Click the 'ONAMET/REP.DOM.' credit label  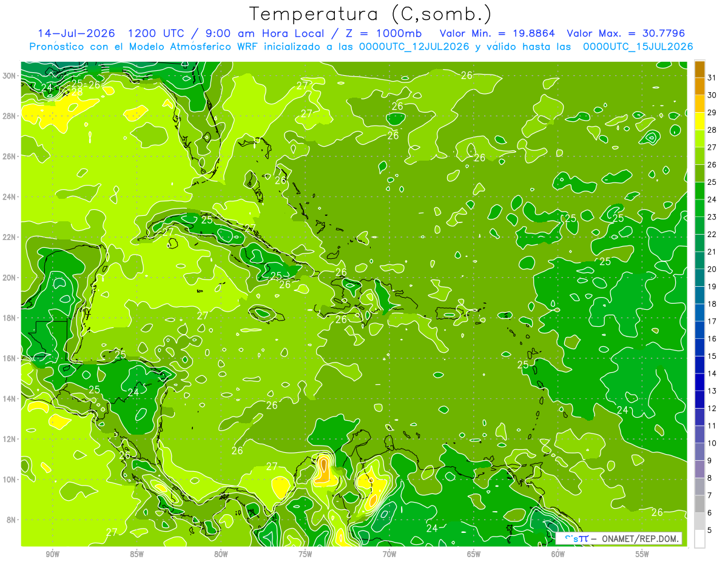(x=641, y=538)
